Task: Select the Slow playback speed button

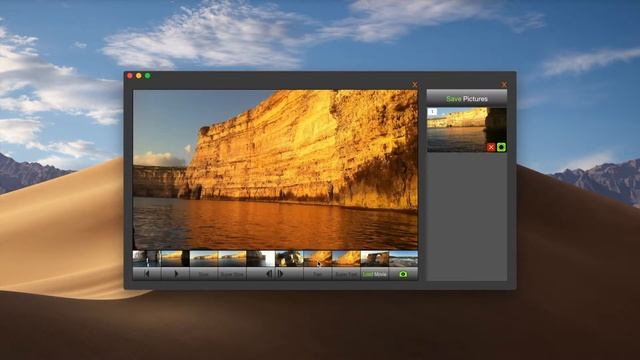Action: [x=204, y=274]
